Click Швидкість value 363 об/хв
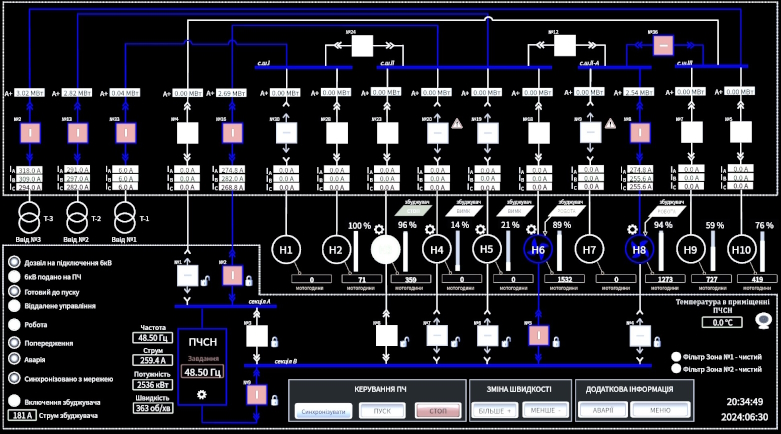The width and height of the screenshot is (781, 434). [152, 408]
